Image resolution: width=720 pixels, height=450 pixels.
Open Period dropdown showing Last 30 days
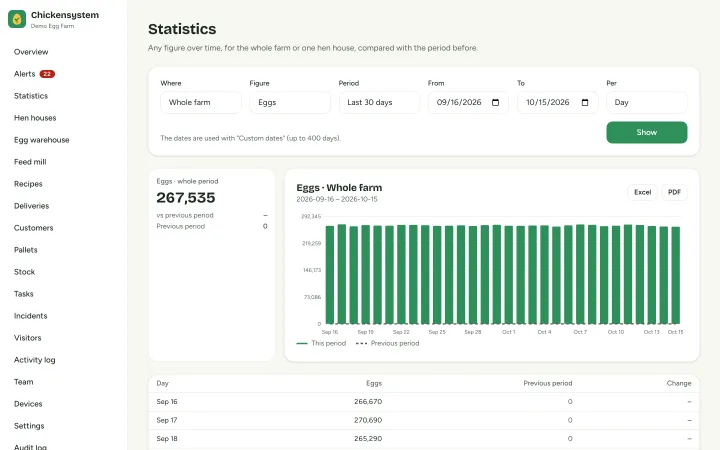click(379, 102)
